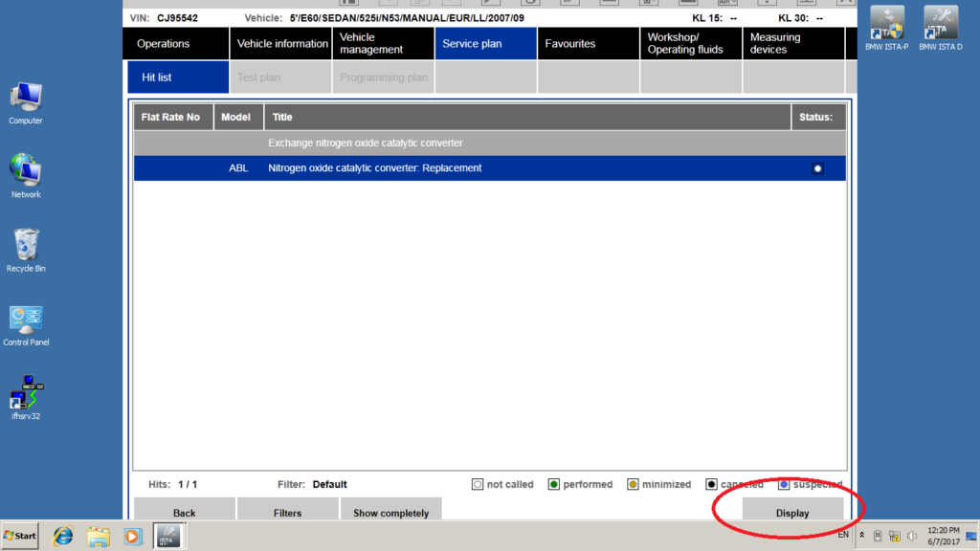Select the ifhsrv32 desktop shortcut
980x551 pixels.
point(26,397)
